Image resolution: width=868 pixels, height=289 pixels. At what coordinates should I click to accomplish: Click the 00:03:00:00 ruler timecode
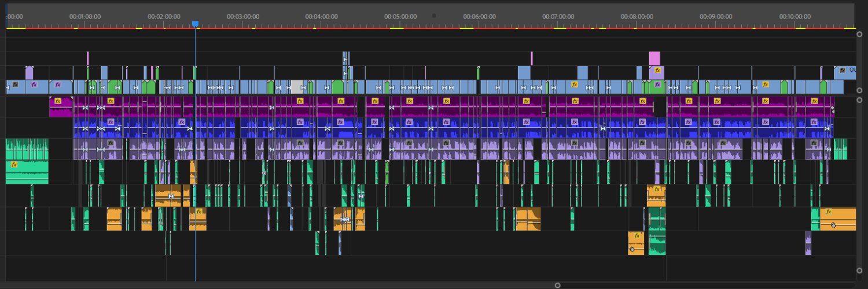point(243,17)
